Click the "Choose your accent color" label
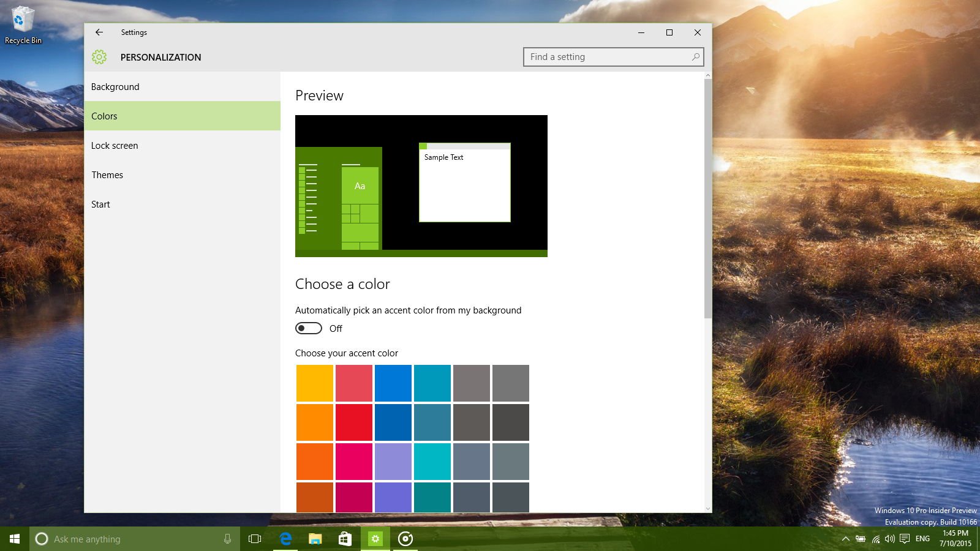980x551 pixels. (347, 353)
